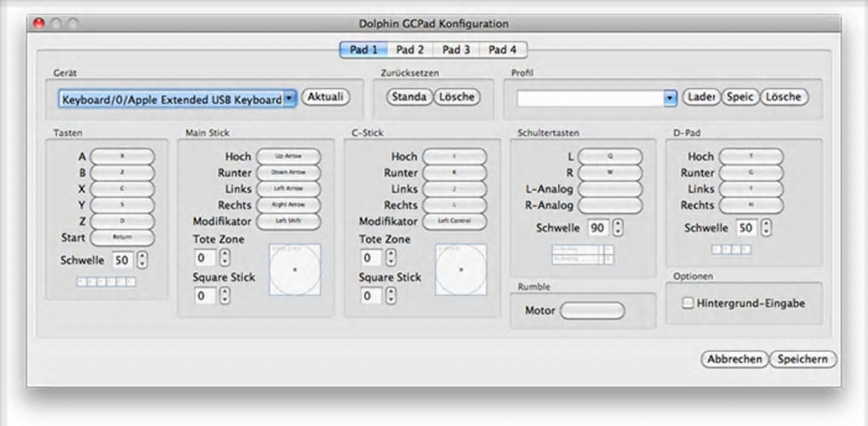
Task: Click C-Stick Modifikator Left Control mapping
Action: pyautogui.click(x=454, y=221)
